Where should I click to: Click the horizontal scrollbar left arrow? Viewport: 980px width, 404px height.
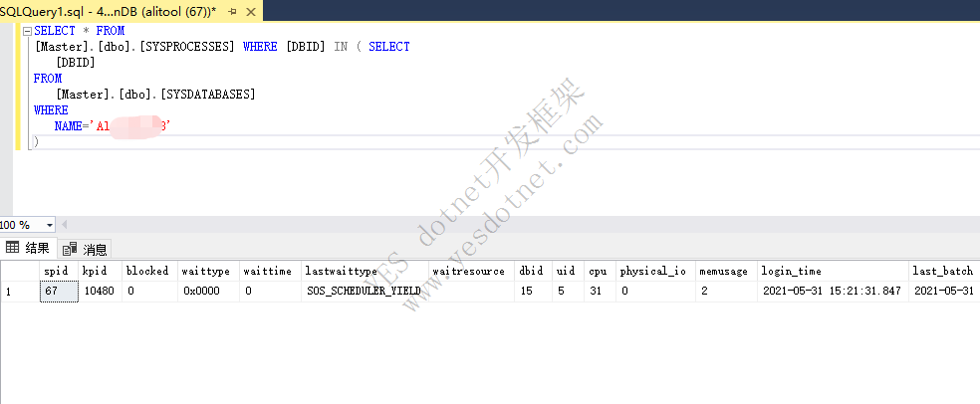(64, 225)
